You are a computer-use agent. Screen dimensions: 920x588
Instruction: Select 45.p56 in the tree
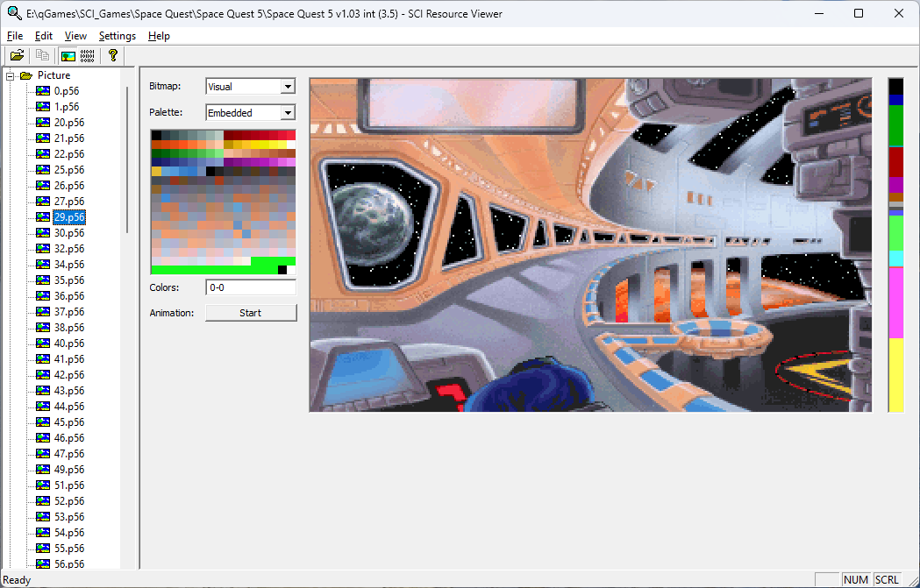[x=69, y=422]
